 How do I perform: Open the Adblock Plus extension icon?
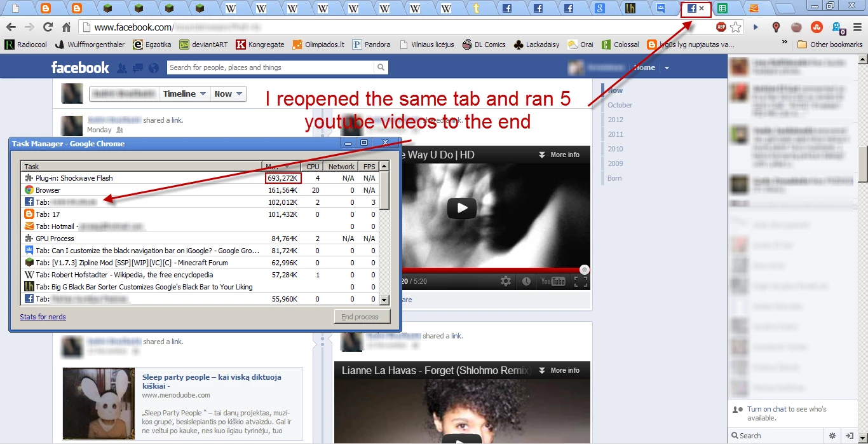pos(721,27)
